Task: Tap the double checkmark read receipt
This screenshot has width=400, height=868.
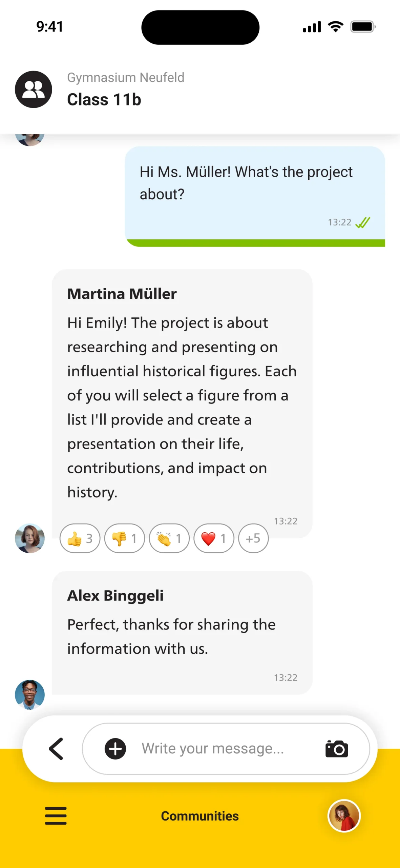Action: [363, 222]
